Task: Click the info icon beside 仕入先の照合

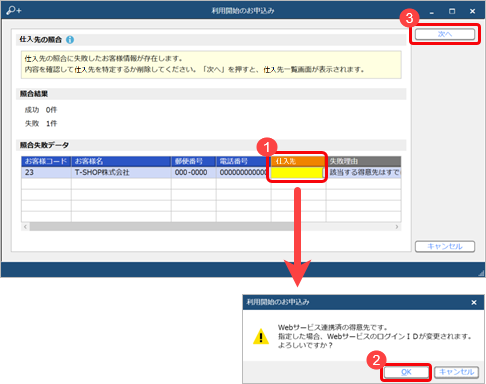Action: click(x=70, y=40)
